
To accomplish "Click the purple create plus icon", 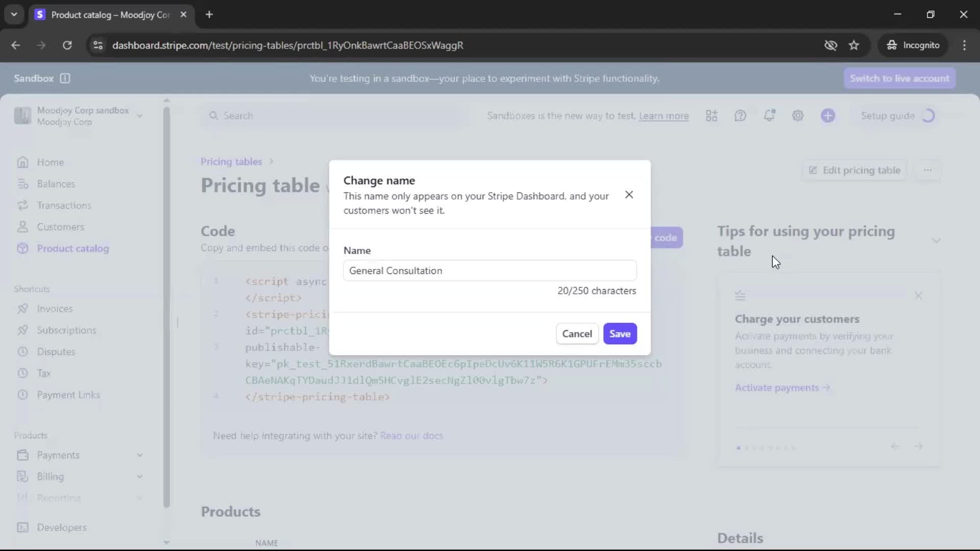I will tap(828, 116).
